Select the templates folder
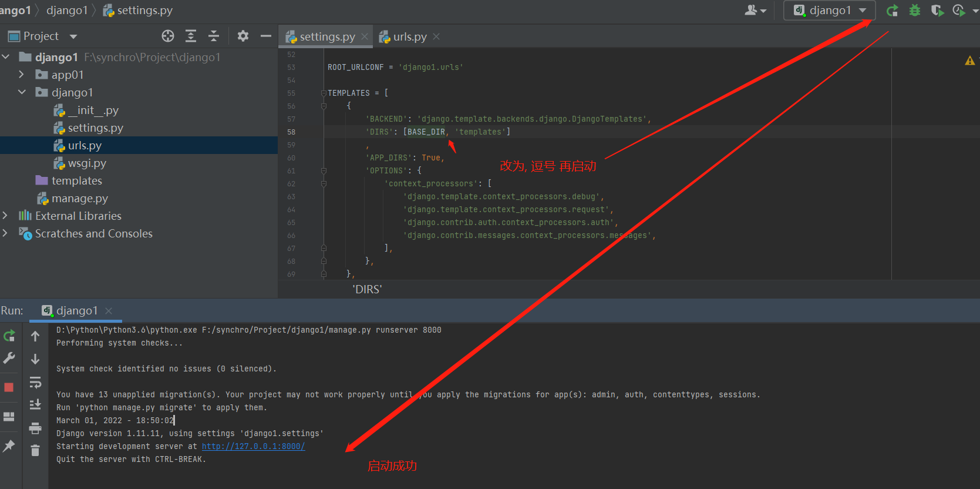The image size is (980, 489). pyautogui.click(x=69, y=180)
